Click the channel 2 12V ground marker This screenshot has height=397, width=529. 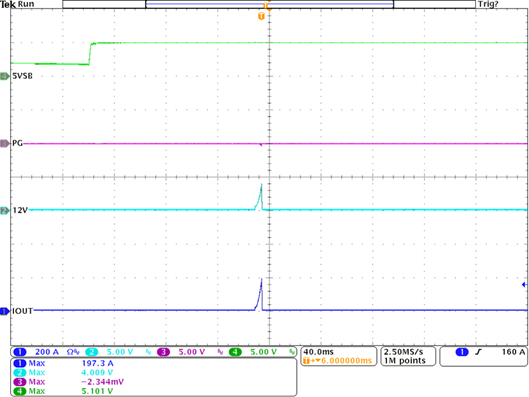[4, 211]
